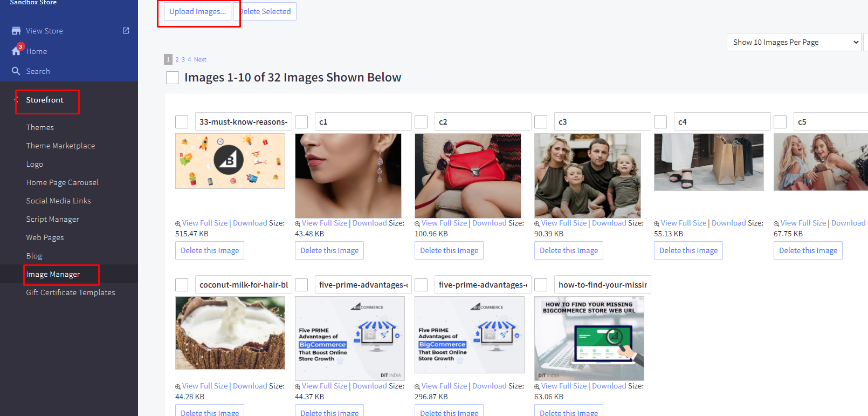Click the zoom icon beside c3's View Full Size

[x=537, y=223]
